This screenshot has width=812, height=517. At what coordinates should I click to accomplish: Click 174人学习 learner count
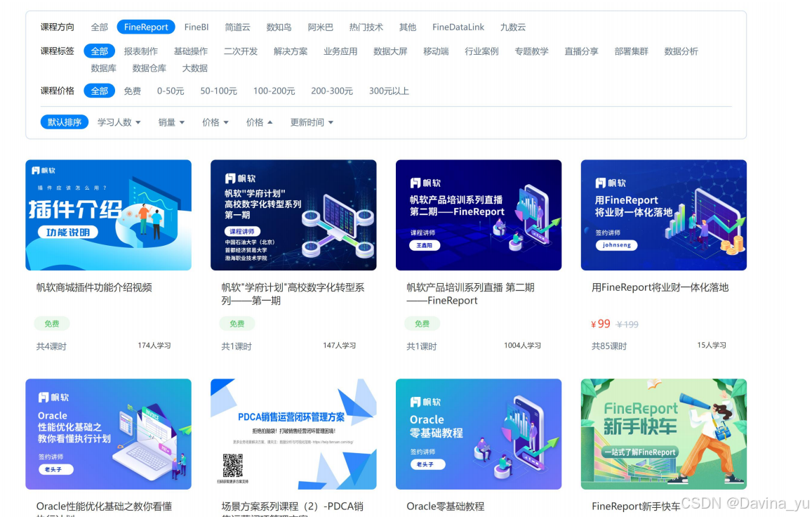(154, 346)
